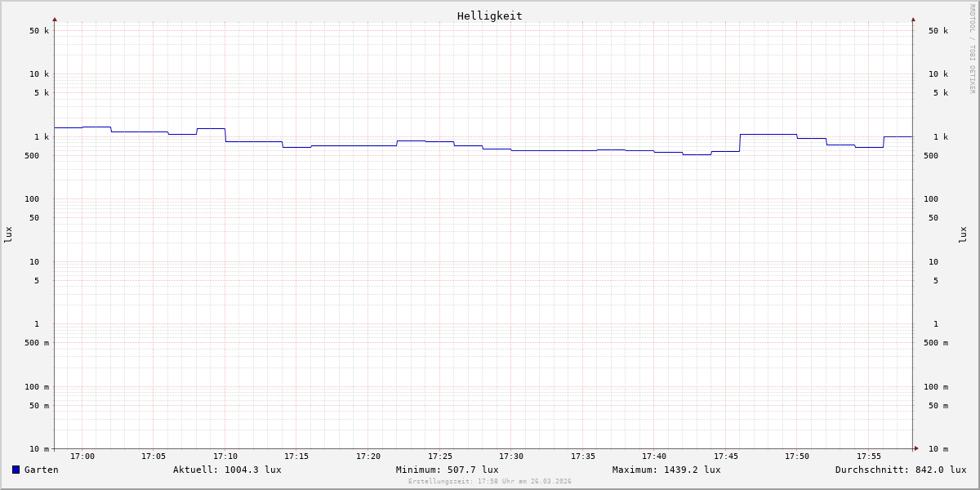The image size is (980, 490).
Task: Select the Garten legend label
Action: pos(41,470)
